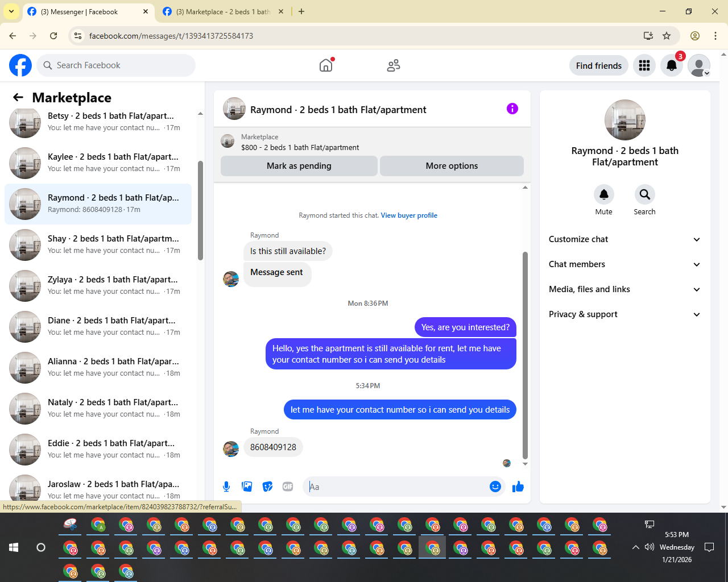View site information icon in address bar
The image size is (728, 582).
pyautogui.click(x=78, y=36)
